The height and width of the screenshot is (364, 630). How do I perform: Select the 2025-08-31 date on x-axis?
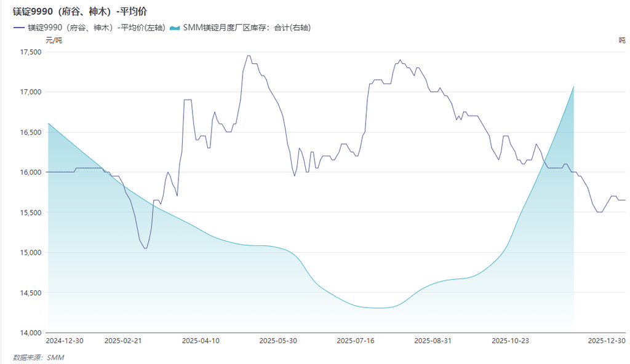pos(433,340)
